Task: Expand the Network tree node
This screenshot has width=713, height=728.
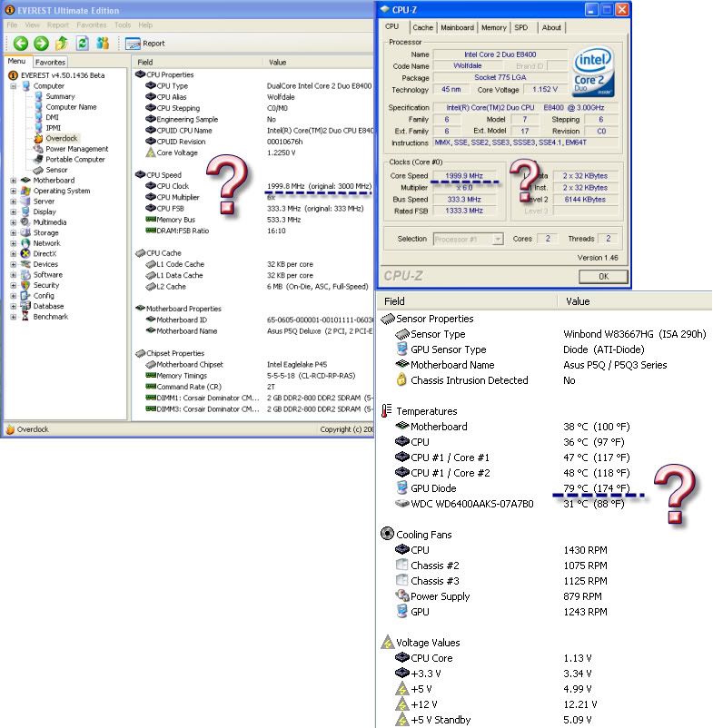Action: pyautogui.click(x=14, y=243)
